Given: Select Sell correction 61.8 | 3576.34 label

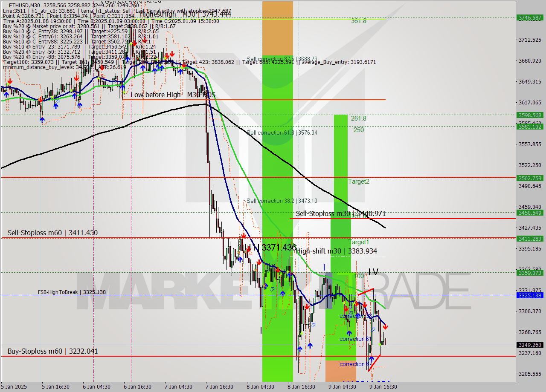Looking at the screenshot, I should click(282, 133).
